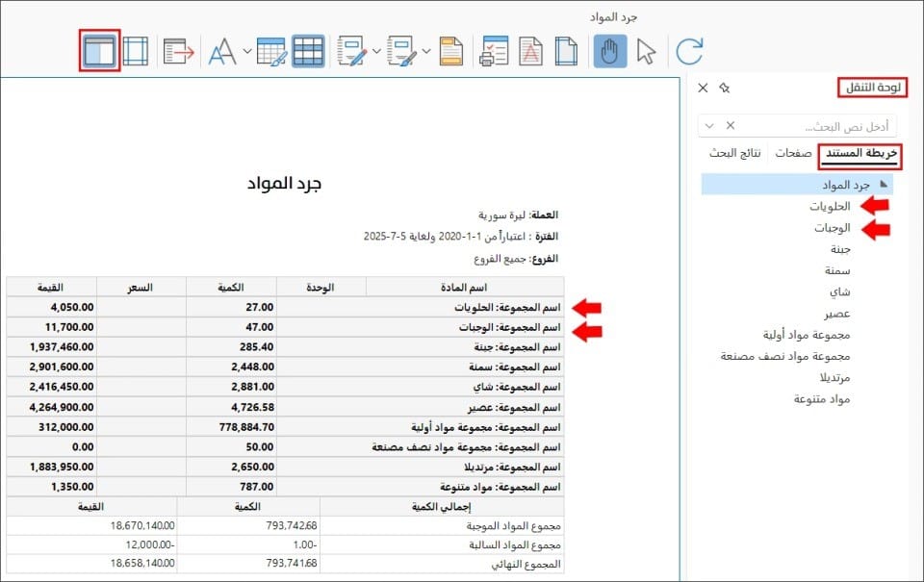Select the hand pan tool
924x582 pixels.
click(610, 51)
